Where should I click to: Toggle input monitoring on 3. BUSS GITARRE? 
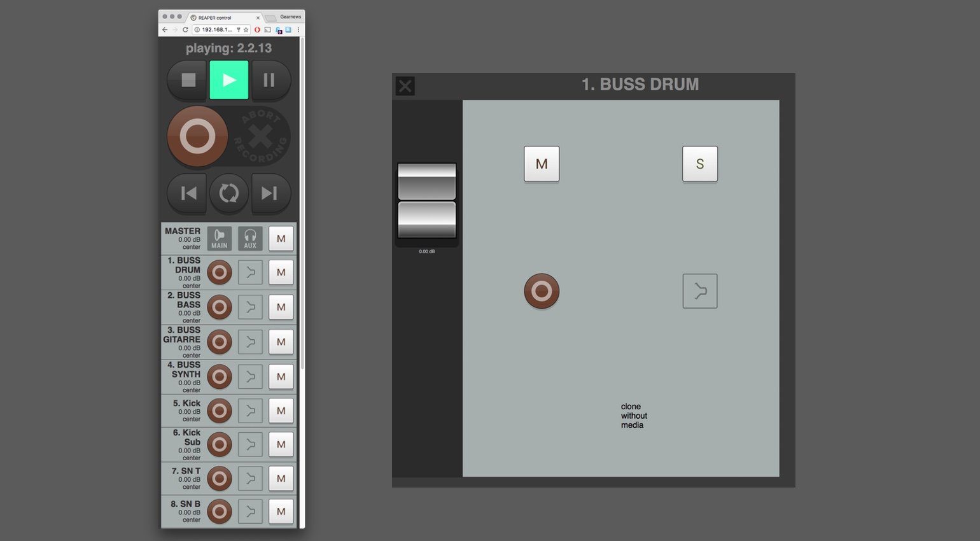click(250, 342)
